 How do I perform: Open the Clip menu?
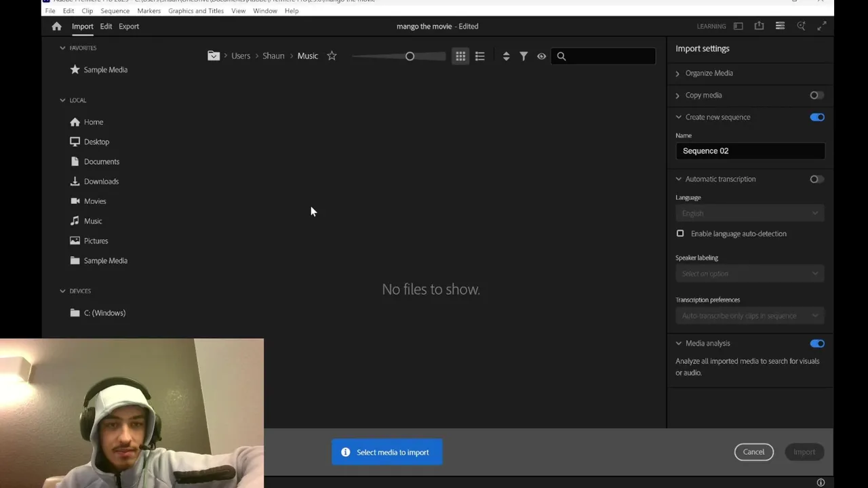click(x=87, y=11)
